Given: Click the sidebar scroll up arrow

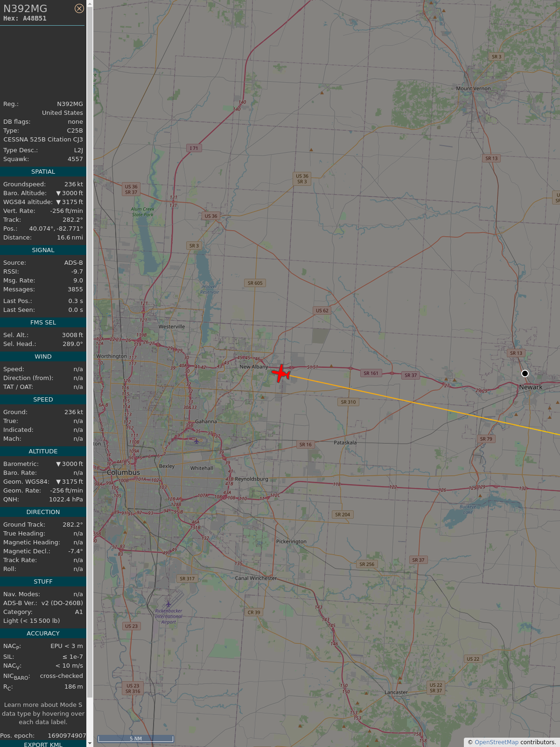Looking at the screenshot, I should pos(90,4).
